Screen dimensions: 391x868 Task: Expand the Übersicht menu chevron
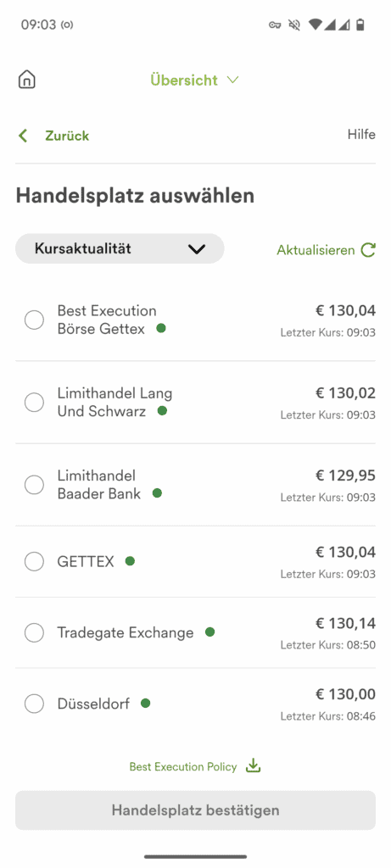(233, 81)
